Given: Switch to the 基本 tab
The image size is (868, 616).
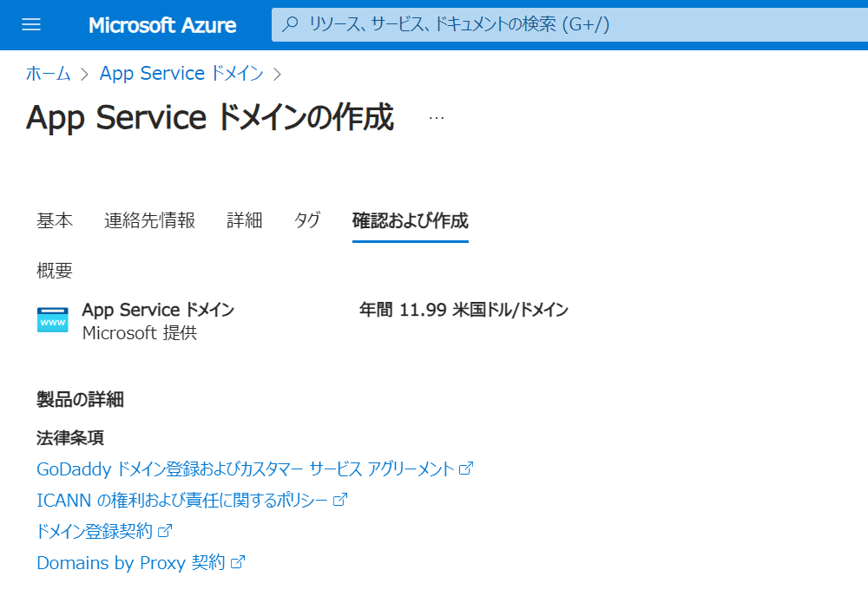Looking at the screenshot, I should tap(55, 220).
